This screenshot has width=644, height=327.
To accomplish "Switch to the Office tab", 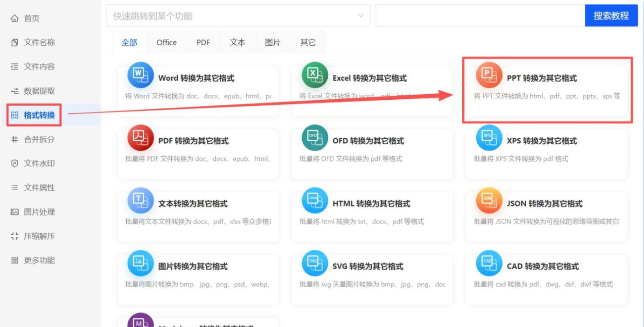I will tap(166, 42).
